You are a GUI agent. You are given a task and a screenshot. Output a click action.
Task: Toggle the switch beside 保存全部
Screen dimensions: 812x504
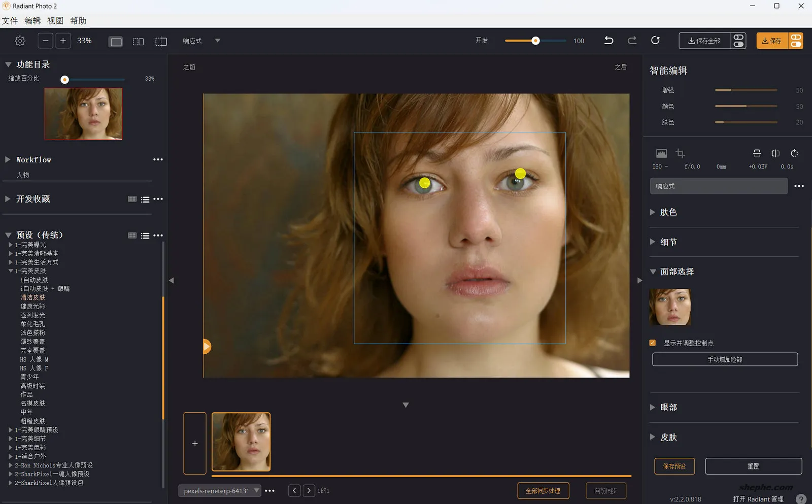pos(738,41)
